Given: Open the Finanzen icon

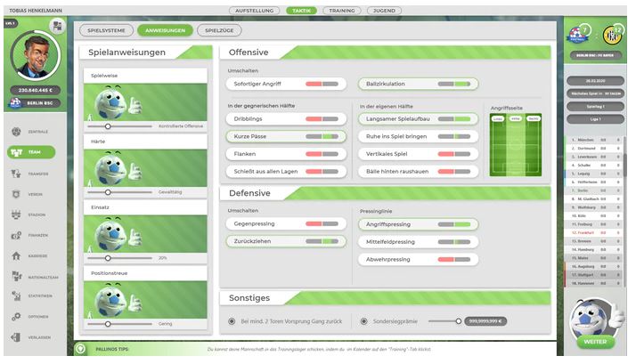Looking at the screenshot, I should (x=16, y=235).
